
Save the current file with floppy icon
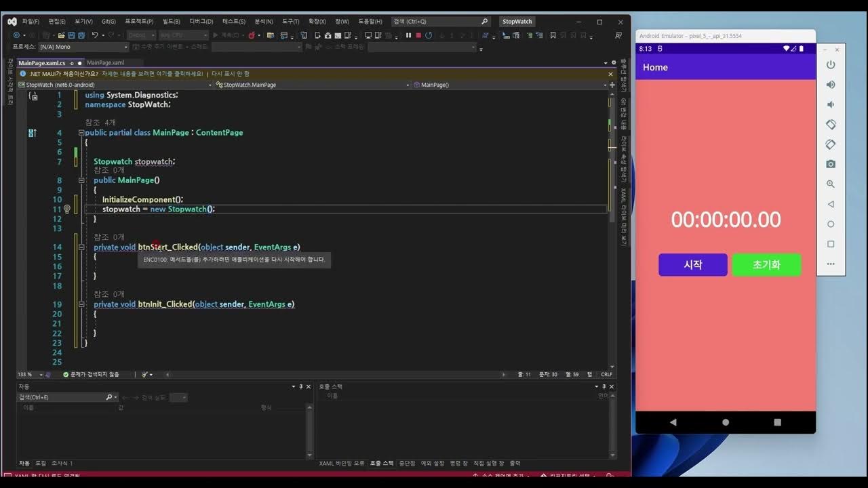click(x=71, y=35)
